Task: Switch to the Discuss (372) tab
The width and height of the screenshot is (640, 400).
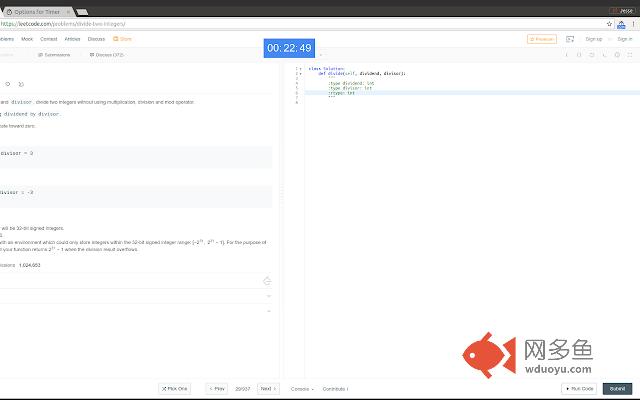Action: (x=108, y=54)
